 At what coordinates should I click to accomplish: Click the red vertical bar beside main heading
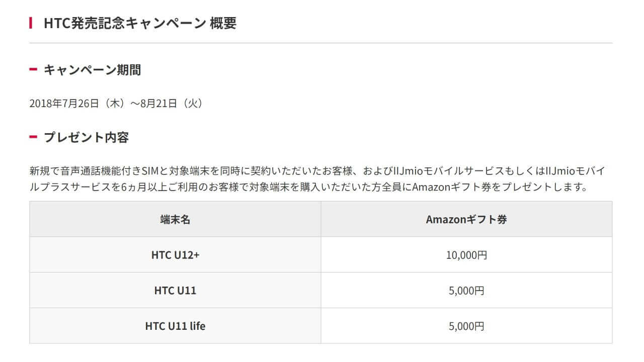click(31, 23)
